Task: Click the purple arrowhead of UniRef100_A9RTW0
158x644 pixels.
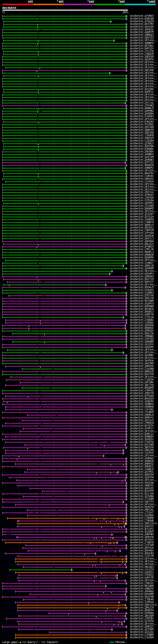Action: (x=112, y=534)
